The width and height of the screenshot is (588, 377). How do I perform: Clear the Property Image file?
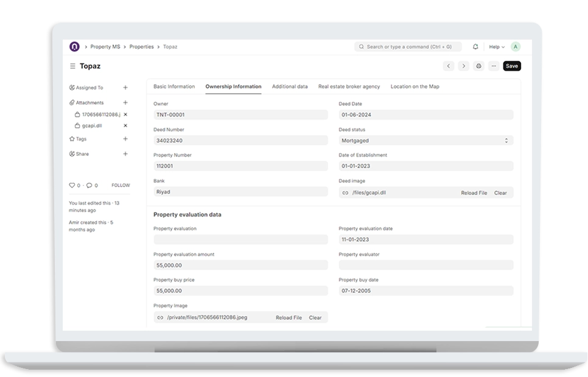coord(315,317)
